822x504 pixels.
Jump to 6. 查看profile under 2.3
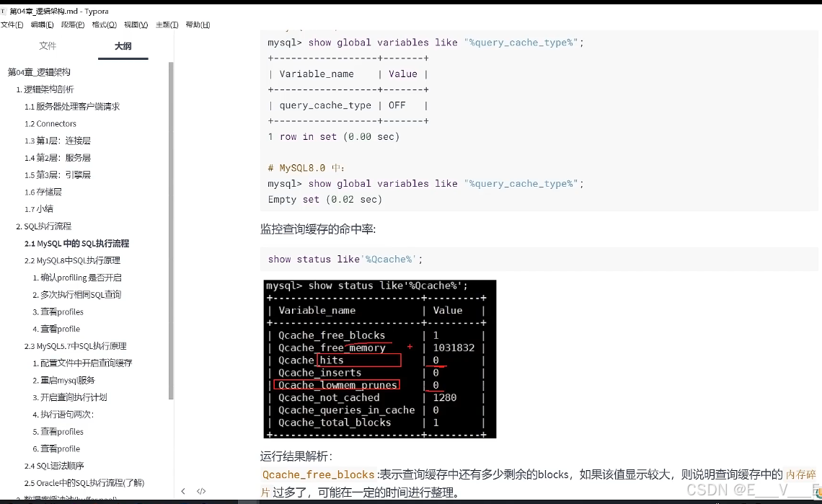coord(56,448)
